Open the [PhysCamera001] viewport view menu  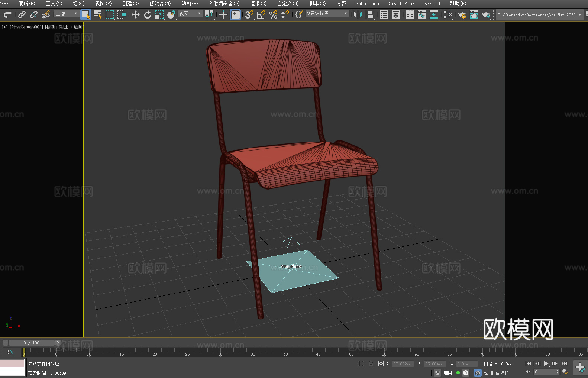(26, 27)
